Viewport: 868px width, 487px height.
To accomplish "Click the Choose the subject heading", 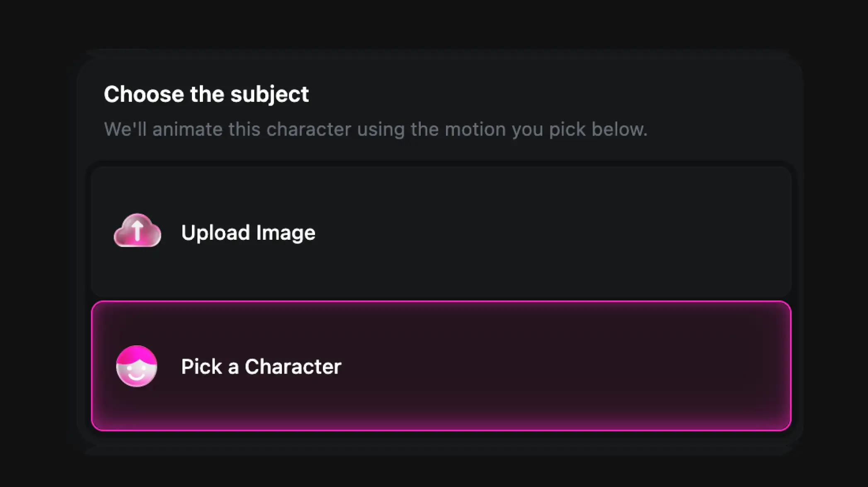I will pos(206,94).
